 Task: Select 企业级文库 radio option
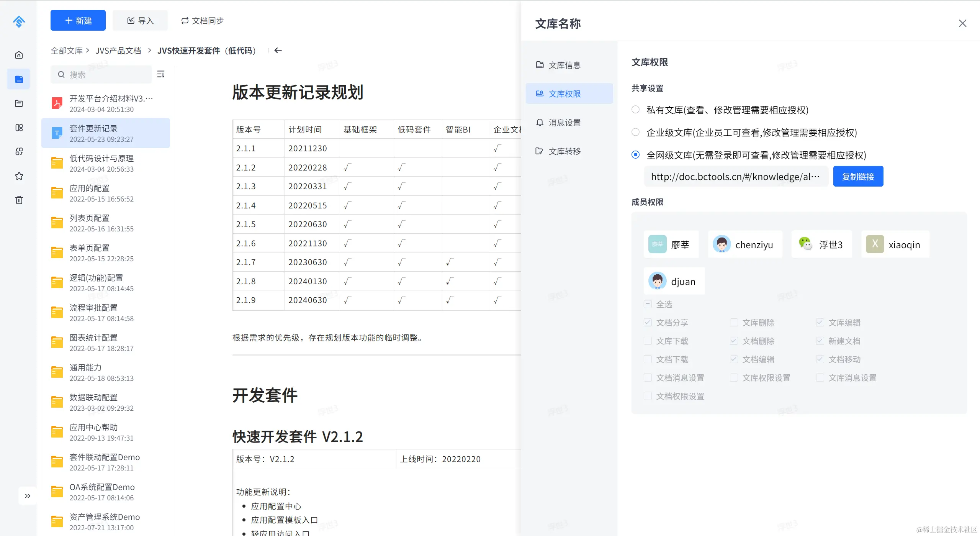636,132
